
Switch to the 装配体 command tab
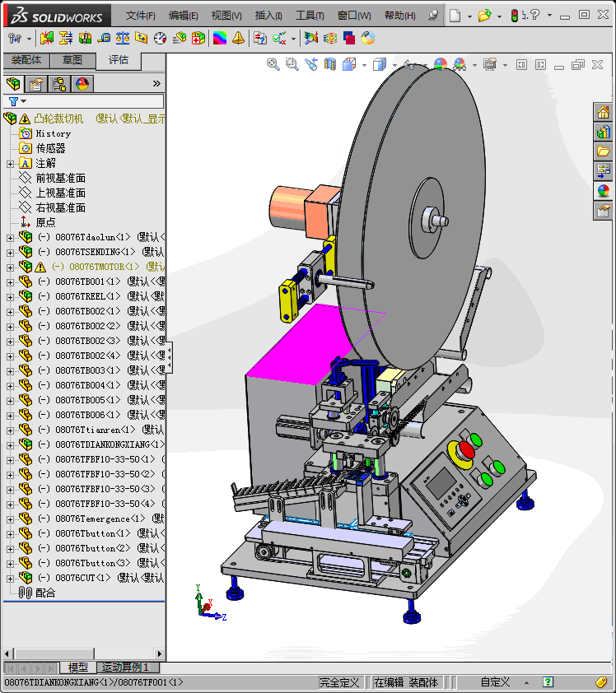point(26,60)
